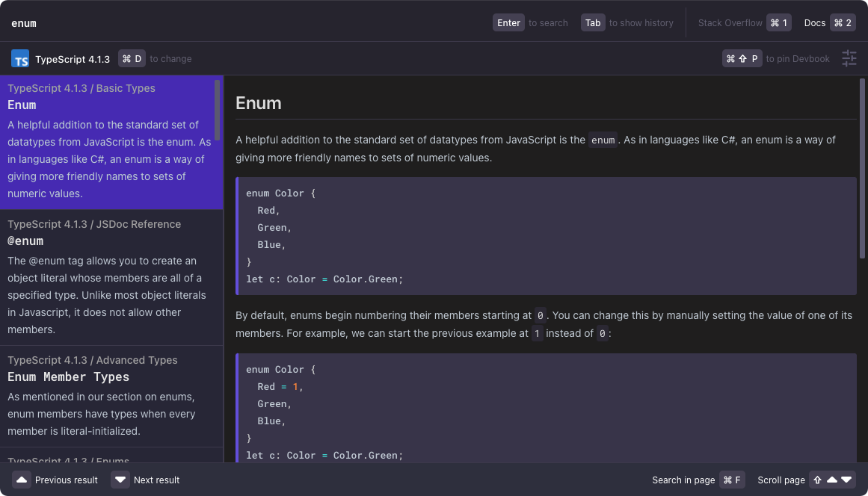
Task: Click the Previous result label
Action: pyautogui.click(x=67, y=480)
